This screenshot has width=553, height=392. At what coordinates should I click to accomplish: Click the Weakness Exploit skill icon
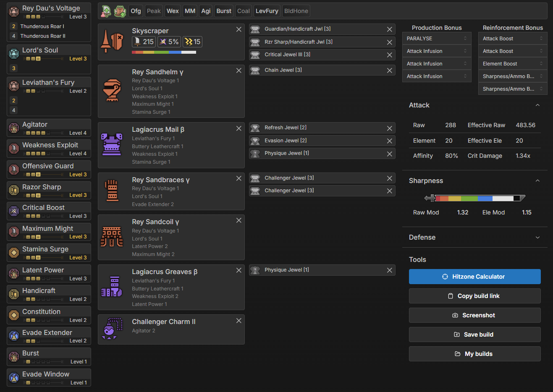click(14, 148)
